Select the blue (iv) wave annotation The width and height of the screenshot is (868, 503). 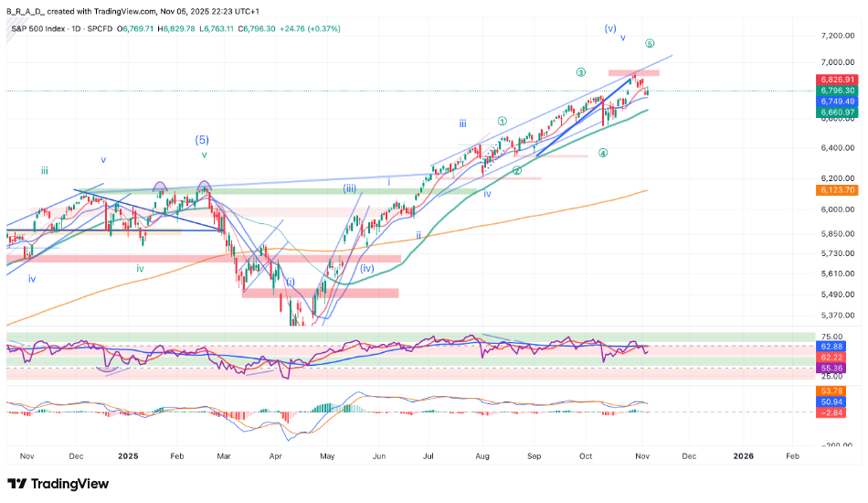367,268
